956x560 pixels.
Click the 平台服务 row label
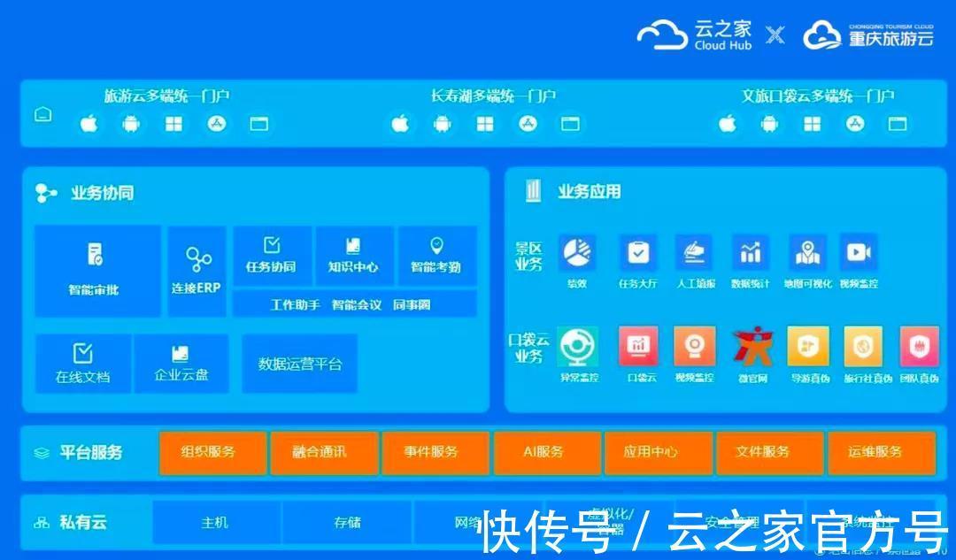pos(91,453)
